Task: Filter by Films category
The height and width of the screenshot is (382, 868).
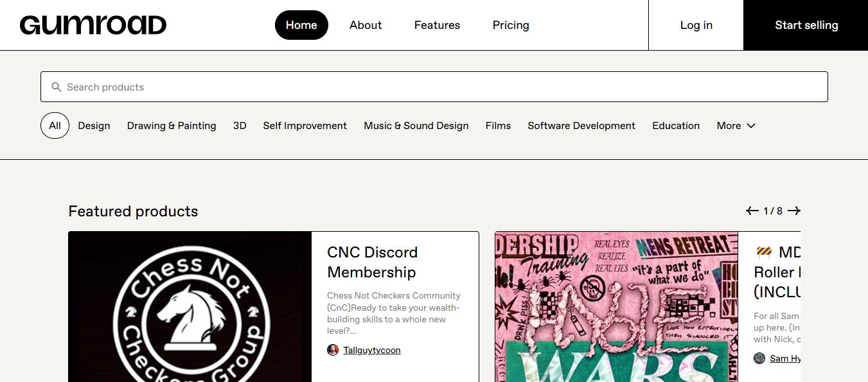Action: tap(498, 126)
